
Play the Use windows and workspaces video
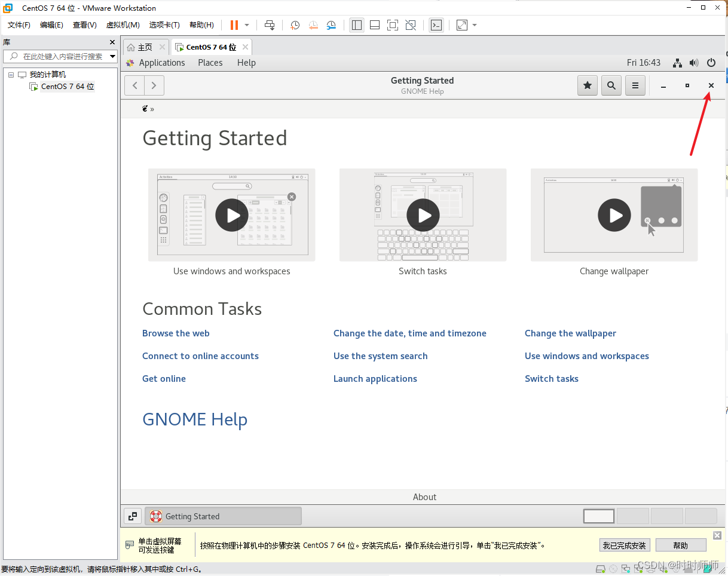point(232,215)
